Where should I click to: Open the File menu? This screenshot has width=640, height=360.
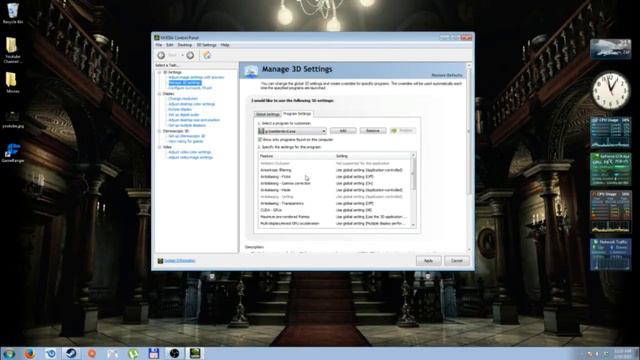[x=159, y=45]
